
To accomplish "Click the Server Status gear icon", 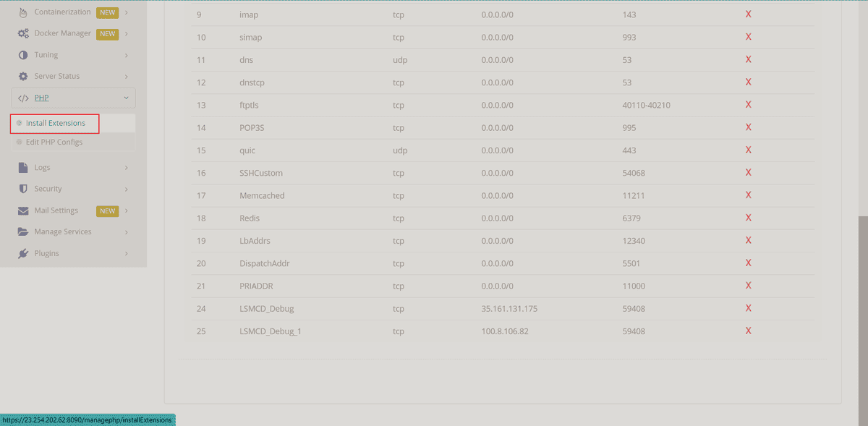I will point(23,76).
